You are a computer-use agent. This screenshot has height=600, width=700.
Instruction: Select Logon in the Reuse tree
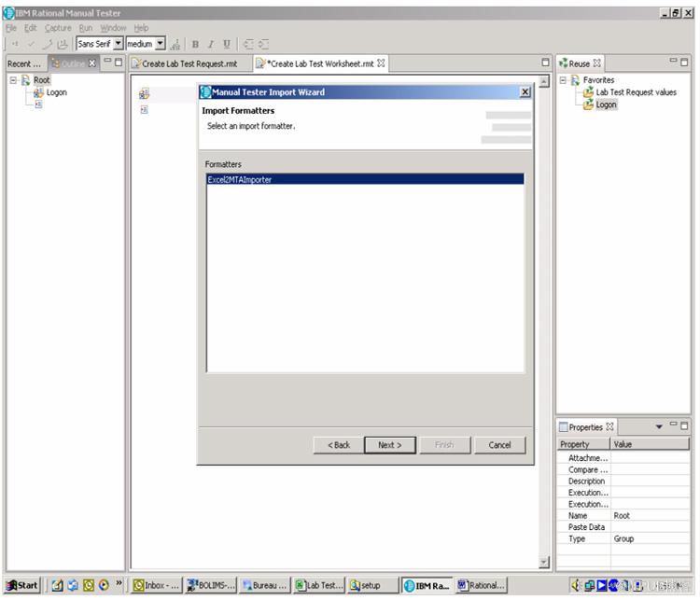[606, 105]
